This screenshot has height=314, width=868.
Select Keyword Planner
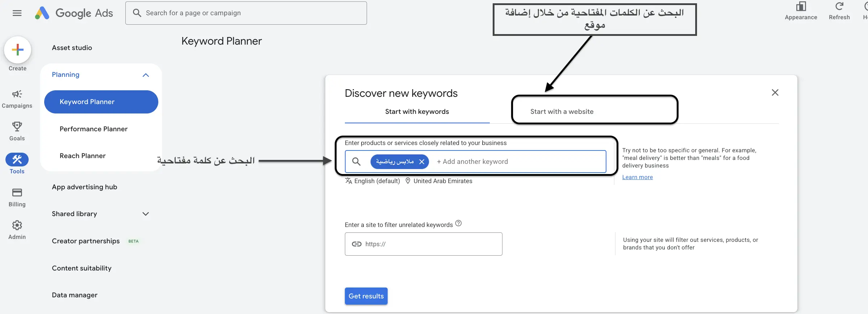(101, 102)
